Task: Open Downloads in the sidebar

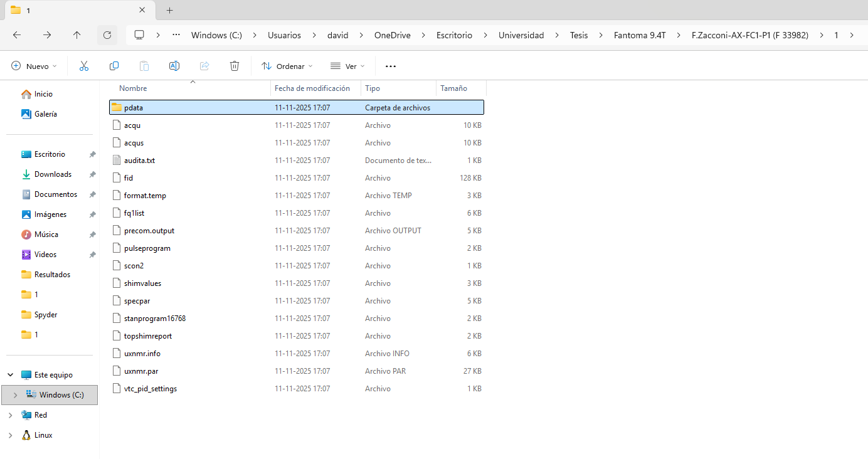Action: coord(53,174)
